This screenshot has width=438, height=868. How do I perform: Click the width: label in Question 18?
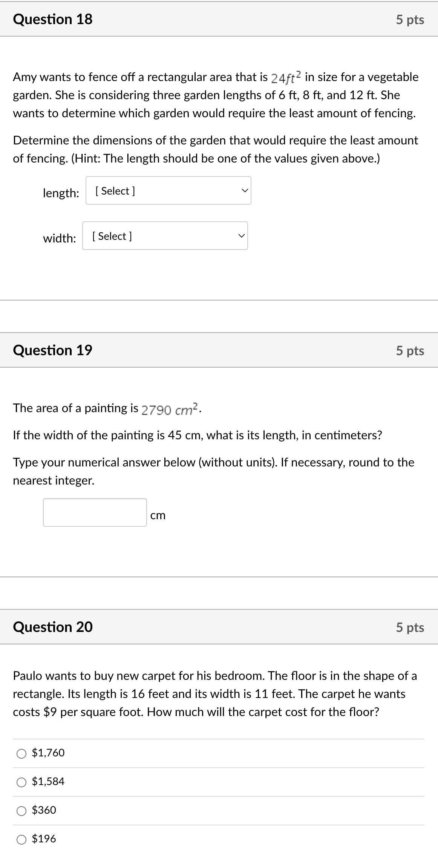point(59,238)
